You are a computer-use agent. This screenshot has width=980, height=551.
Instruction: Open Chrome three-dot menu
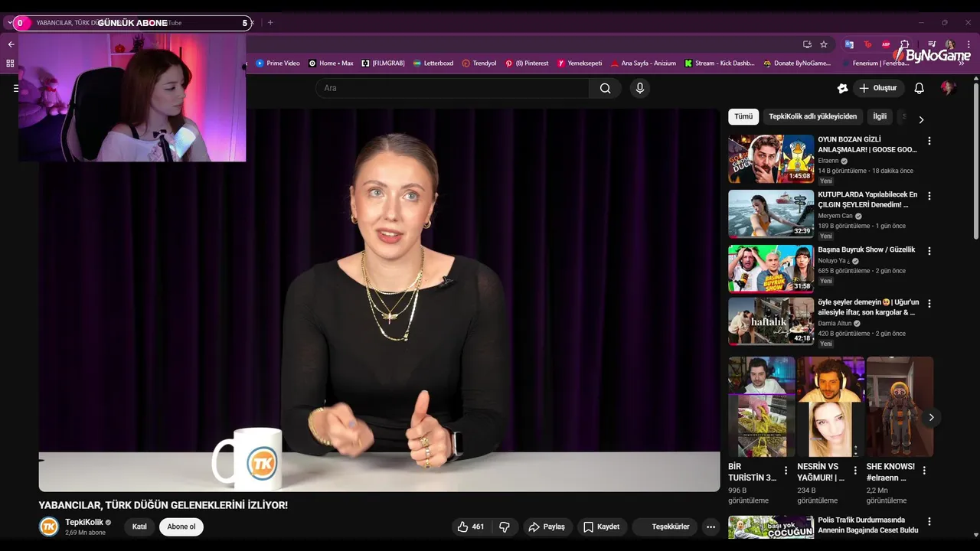[x=969, y=44]
